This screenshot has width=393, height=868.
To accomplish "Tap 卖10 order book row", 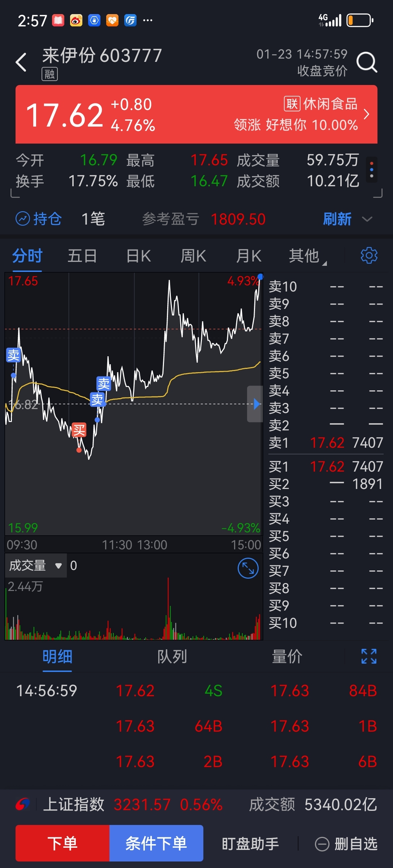I will pos(326,286).
